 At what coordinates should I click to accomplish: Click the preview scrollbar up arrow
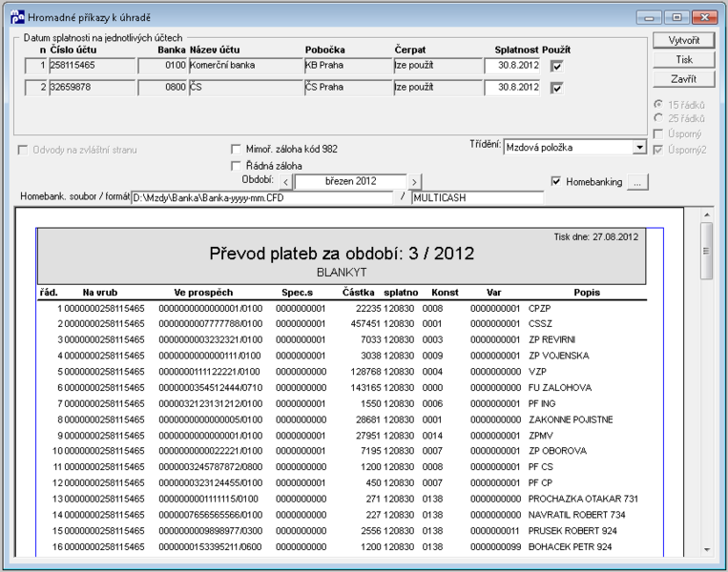tap(707, 214)
